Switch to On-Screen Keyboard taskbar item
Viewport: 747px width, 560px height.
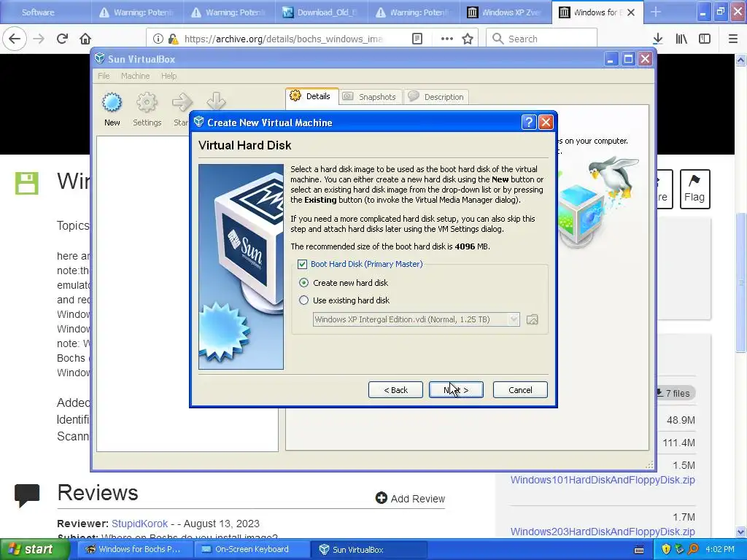click(x=251, y=549)
